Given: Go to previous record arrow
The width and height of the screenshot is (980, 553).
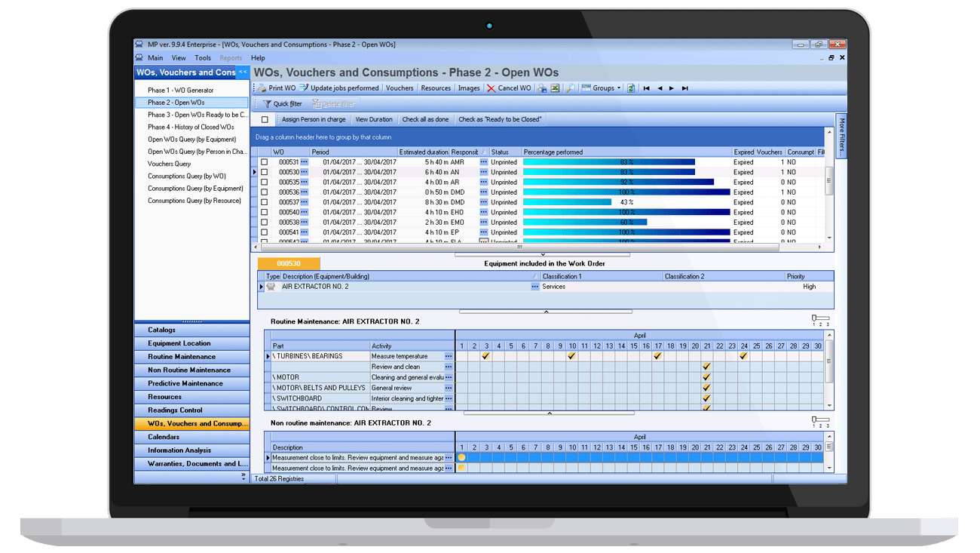Looking at the screenshot, I should pyautogui.click(x=660, y=88).
